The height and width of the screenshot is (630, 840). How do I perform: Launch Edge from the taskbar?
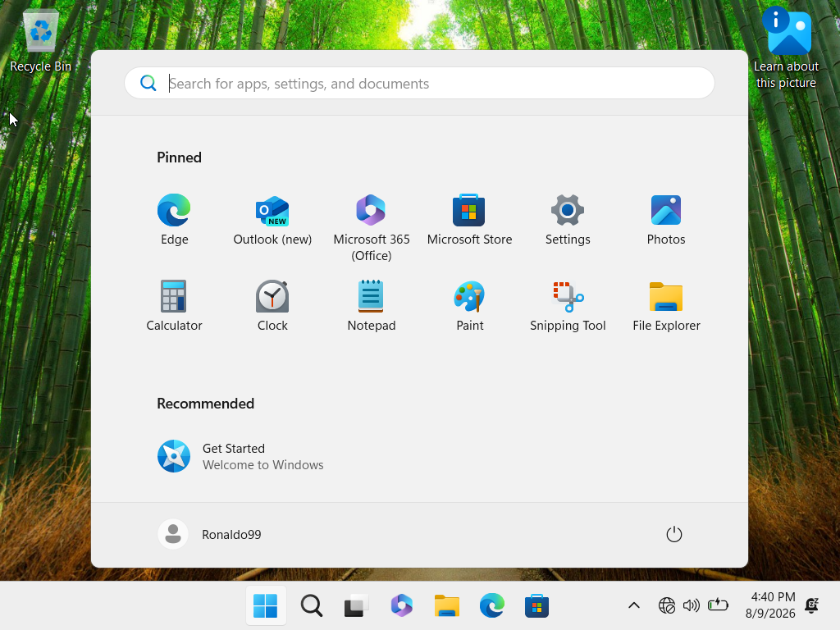click(x=492, y=606)
